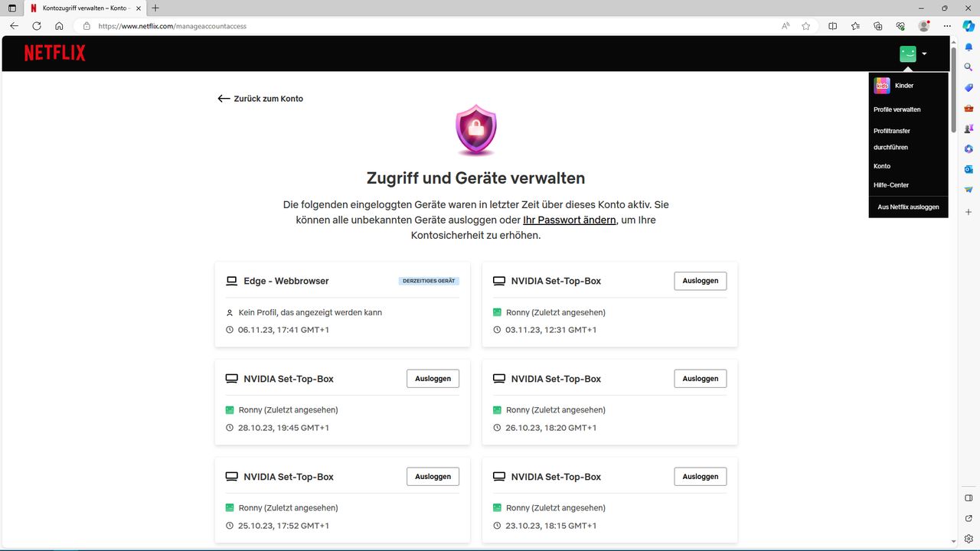This screenshot has height=551, width=980.
Task: Click the green profile avatar in Netflix header
Action: (x=908, y=54)
